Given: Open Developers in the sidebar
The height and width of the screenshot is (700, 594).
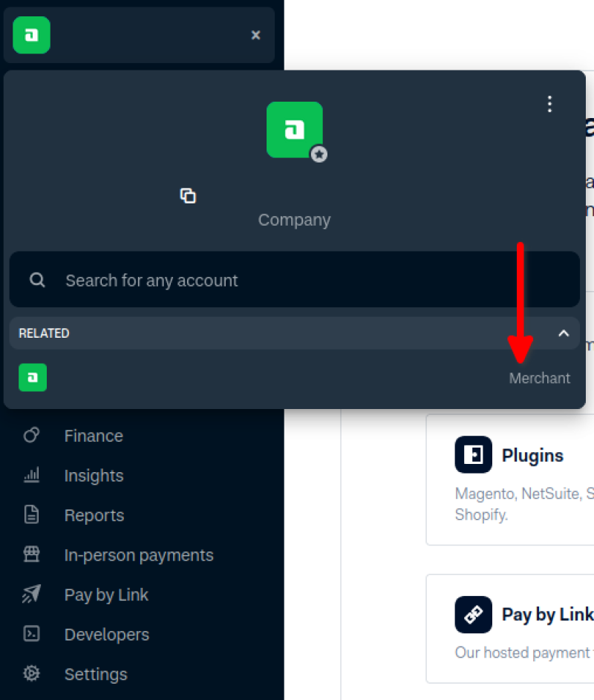Looking at the screenshot, I should (107, 635).
